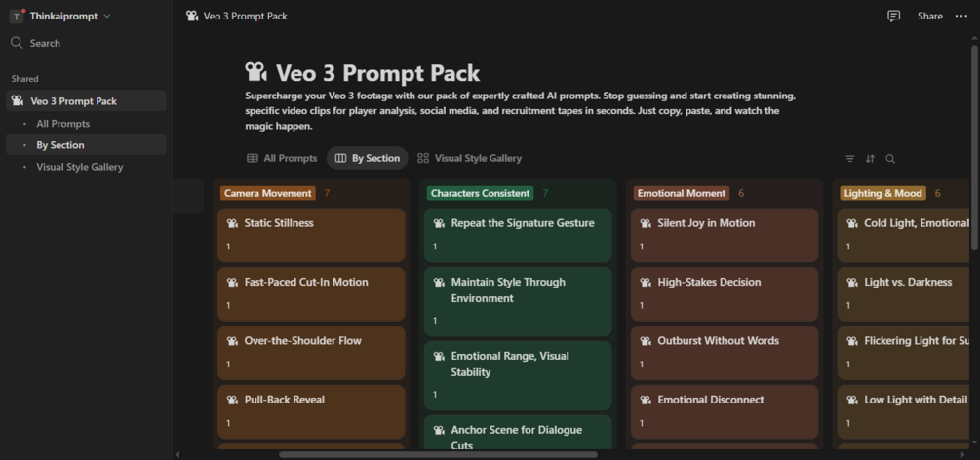Open the comments icon near Share
980x460 pixels.
(x=894, y=17)
